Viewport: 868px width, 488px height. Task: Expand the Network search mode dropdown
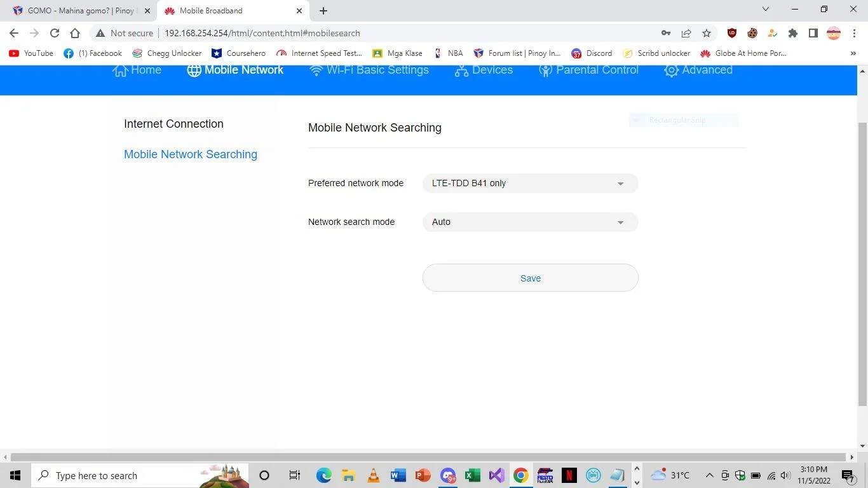pyautogui.click(x=531, y=222)
